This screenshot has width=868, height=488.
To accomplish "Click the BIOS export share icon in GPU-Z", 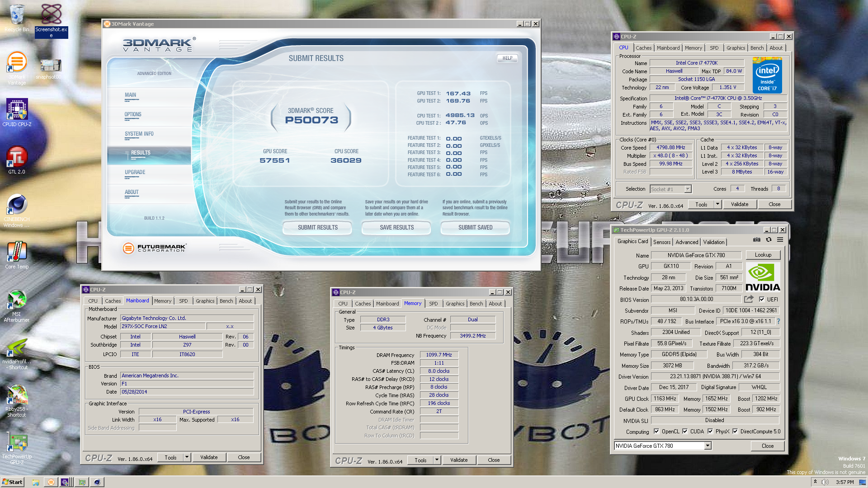I will [x=749, y=299].
